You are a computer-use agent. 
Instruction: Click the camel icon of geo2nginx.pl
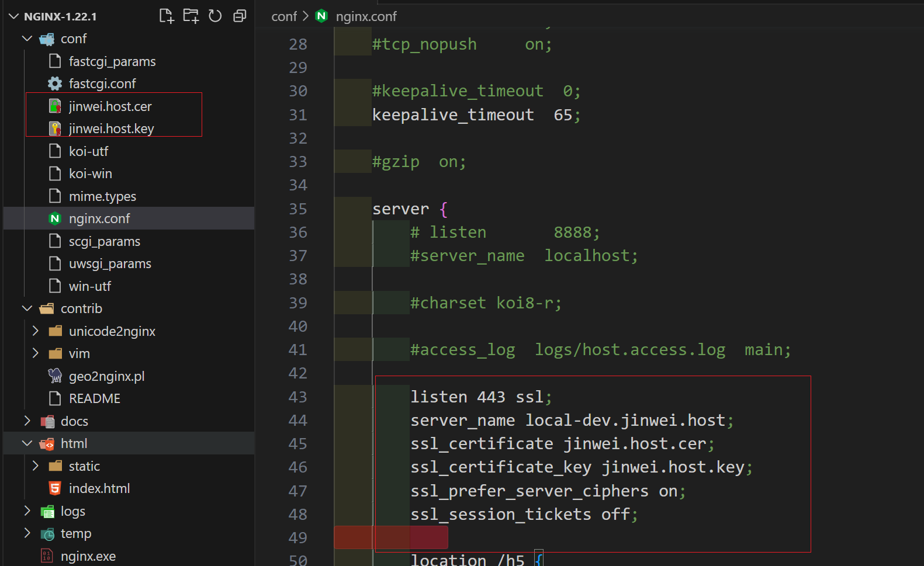point(55,376)
